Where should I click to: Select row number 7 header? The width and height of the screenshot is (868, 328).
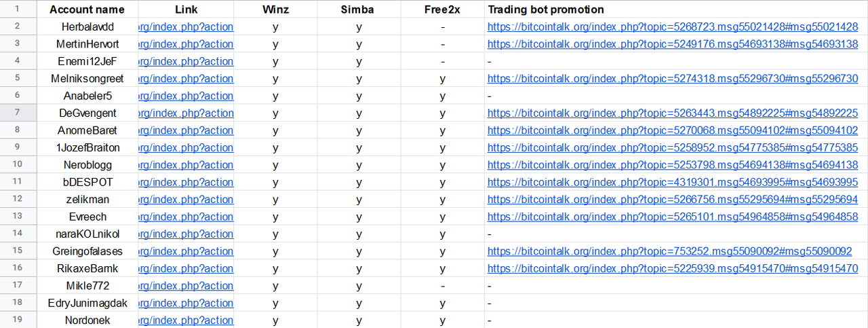[18, 113]
